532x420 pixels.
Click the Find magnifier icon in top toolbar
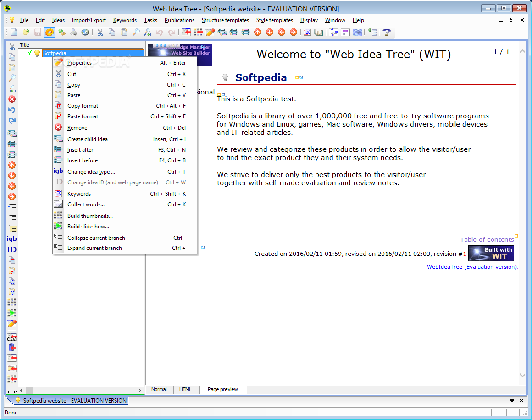(136, 32)
